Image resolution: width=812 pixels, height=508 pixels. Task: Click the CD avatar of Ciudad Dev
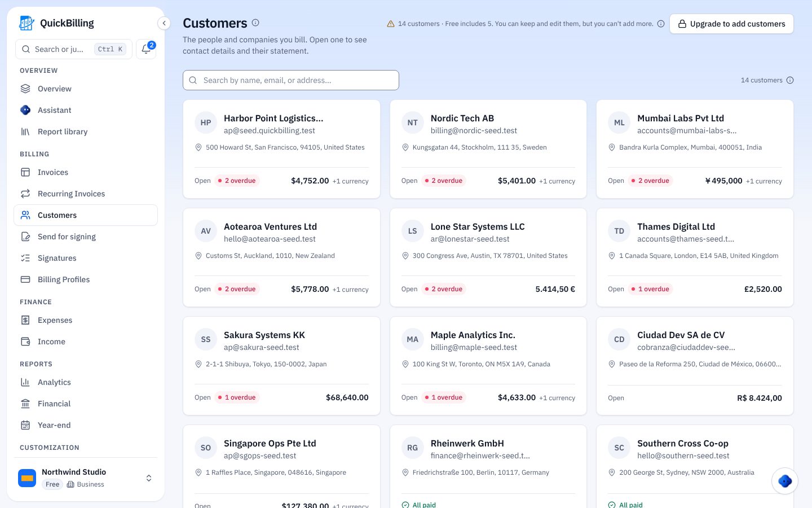619,339
